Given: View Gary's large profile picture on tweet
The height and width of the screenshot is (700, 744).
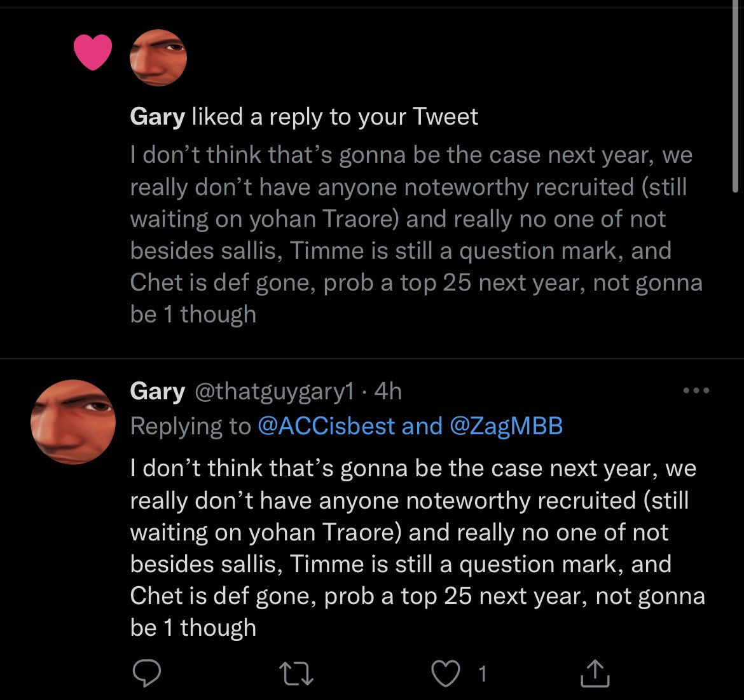Looking at the screenshot, I should [73, 422].
